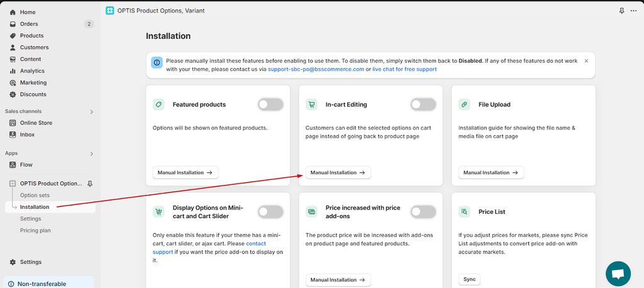Expand the Apps section chevron
Screen dimensions: 644x288
pos(92,153)
